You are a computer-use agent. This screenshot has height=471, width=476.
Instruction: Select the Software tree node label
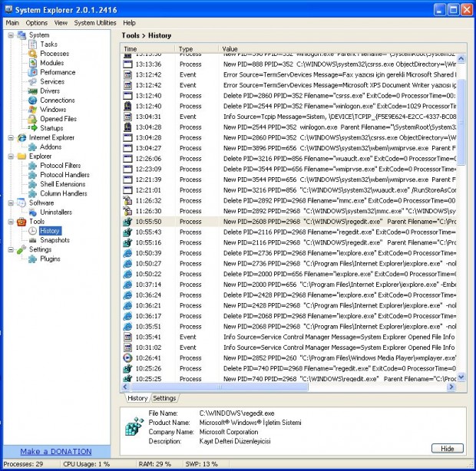coord(41,203)
